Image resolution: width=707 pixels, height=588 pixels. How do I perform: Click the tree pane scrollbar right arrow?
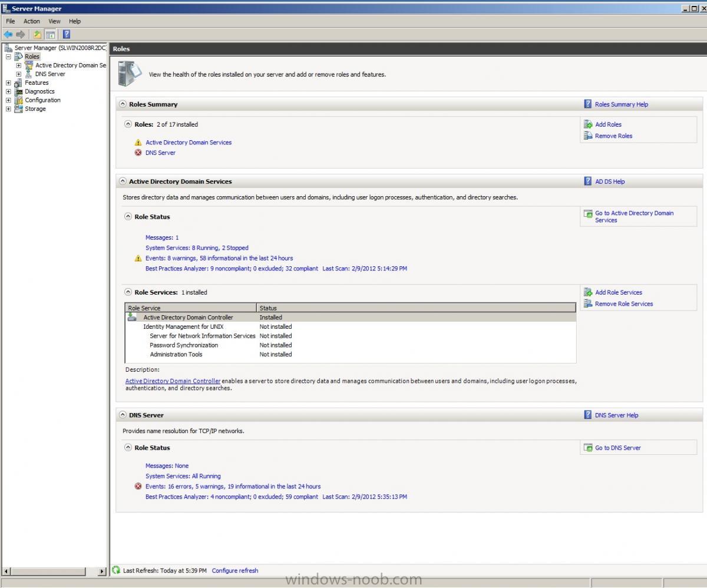(101, 571)
